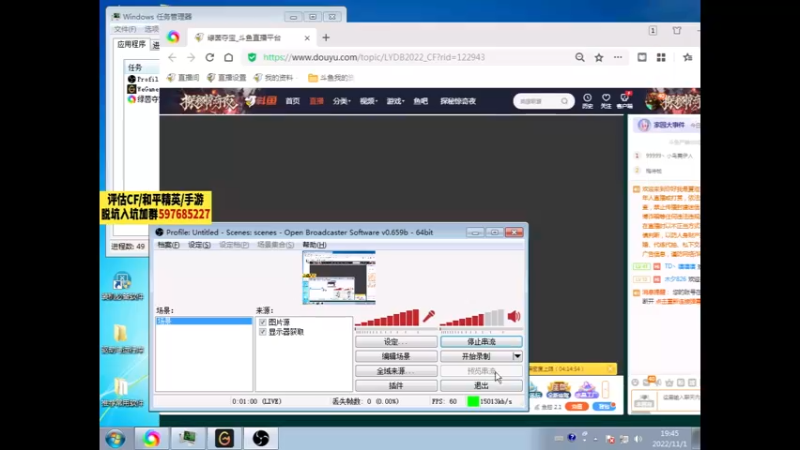Click 编辑场景 button in OBS
The image size is (800, 450).
[x=396, y=356]
